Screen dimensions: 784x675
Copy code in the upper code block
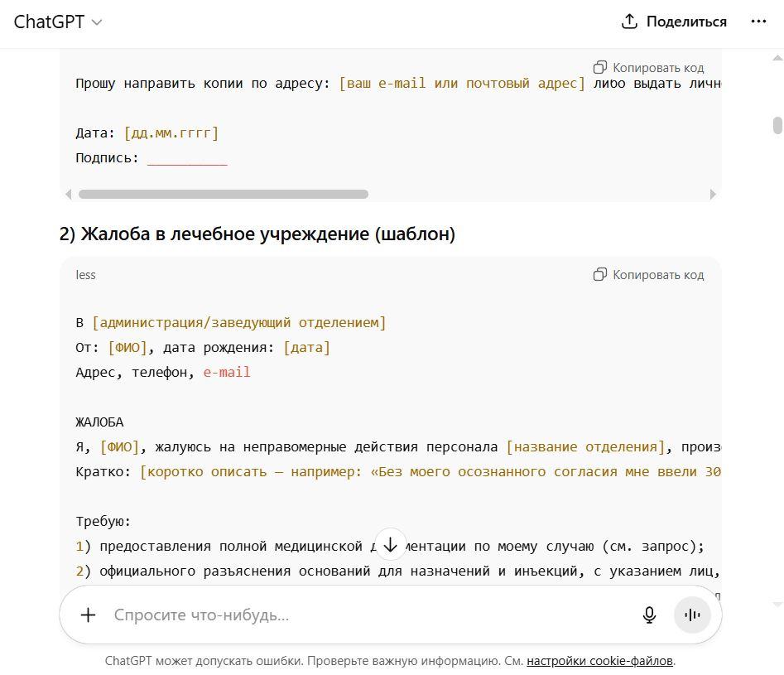[x=648, y=68]
